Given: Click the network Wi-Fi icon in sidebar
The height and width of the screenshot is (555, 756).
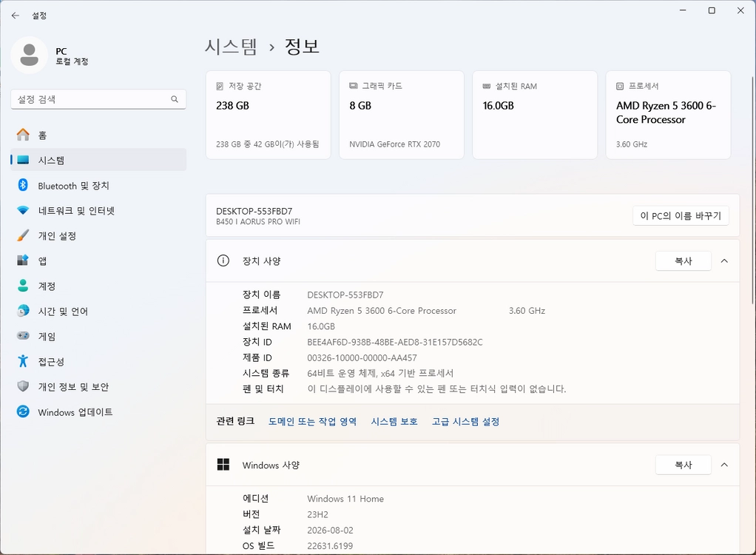Looking at the screenshot, I should click(23, 210).
